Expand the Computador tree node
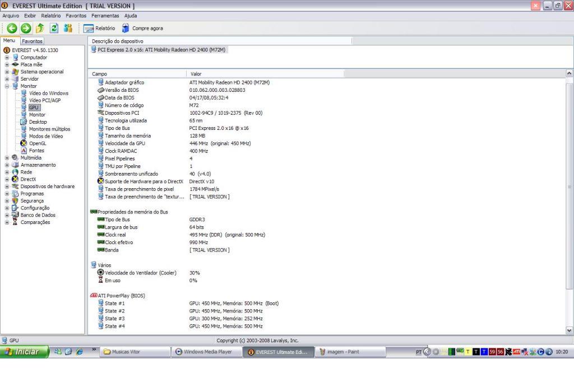 [x=7, y=58]
